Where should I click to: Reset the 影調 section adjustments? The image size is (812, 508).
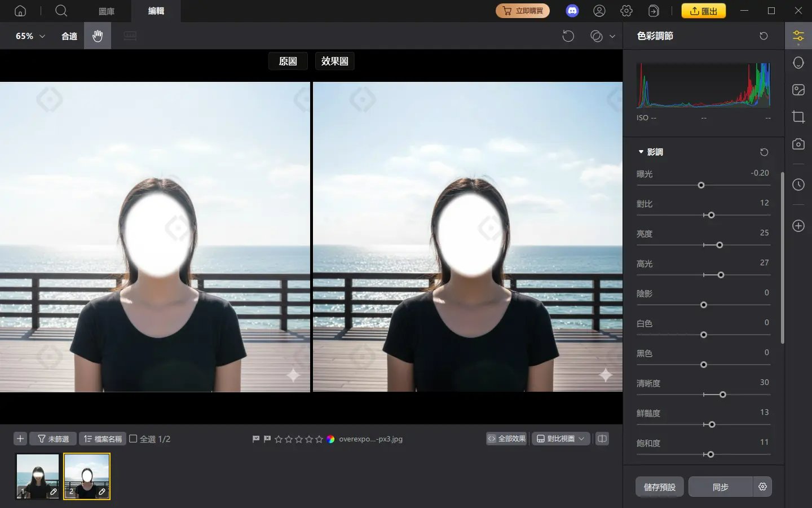(x=764, y=152)
